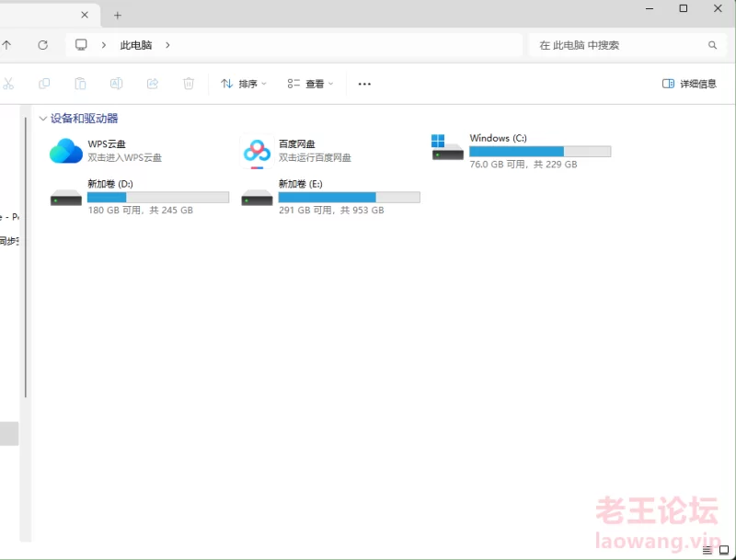This screenshot has height=560, width=736.
Task: Collapse the 设备和驱动器 group
Action: click(x=42, y=119)
